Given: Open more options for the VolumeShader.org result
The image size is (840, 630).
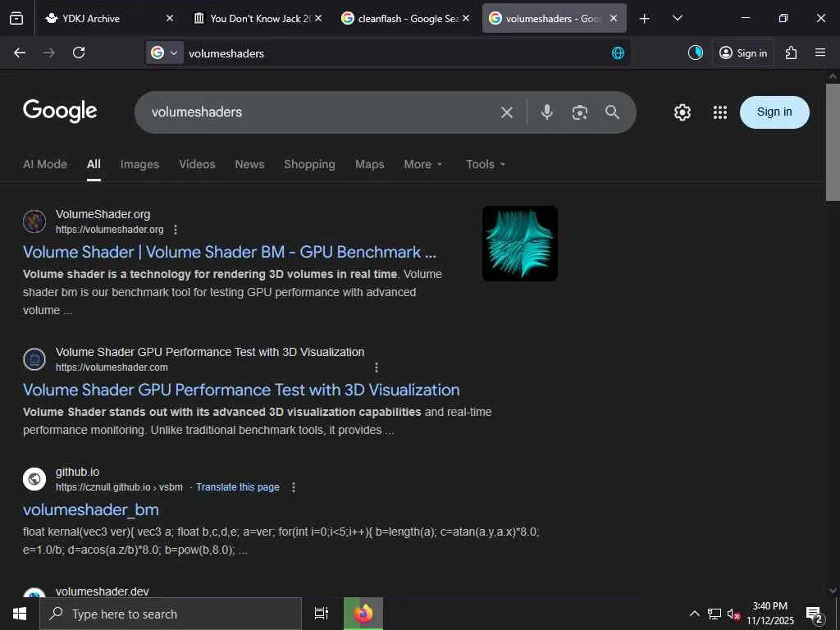Looking at the screenshot, I should [176, 230].
